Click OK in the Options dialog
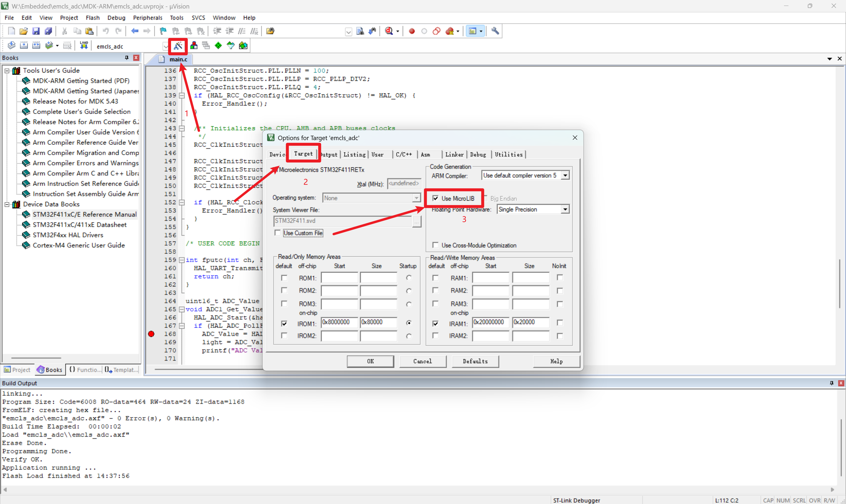This screenshot has height=504, width=846. tap(370, 361)
